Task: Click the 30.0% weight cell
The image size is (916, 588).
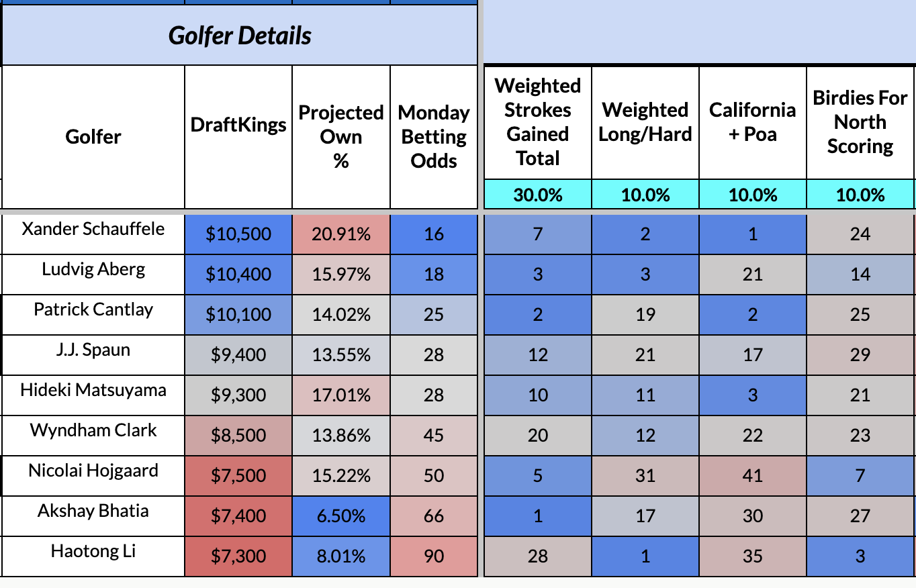Action: [x=537, y=195]
